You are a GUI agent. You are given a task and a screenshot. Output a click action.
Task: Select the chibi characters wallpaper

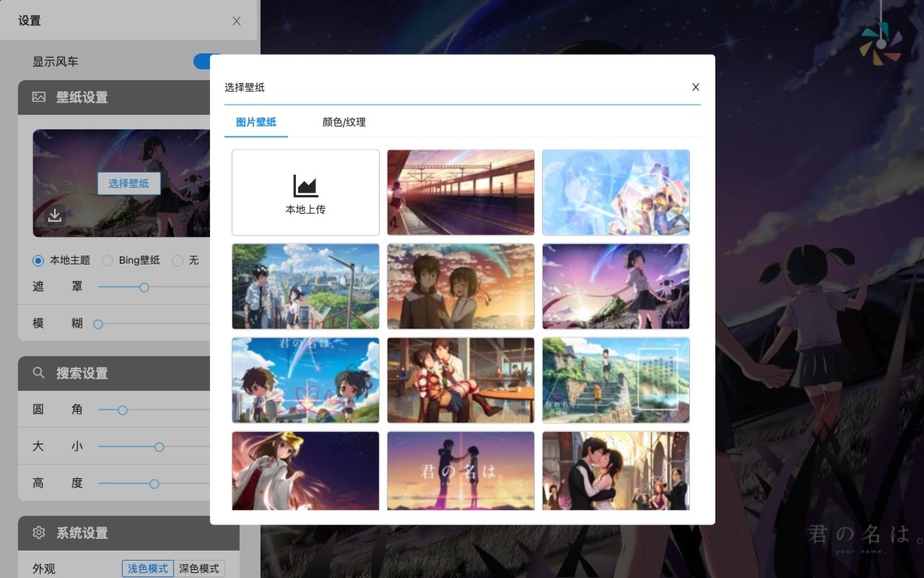(305, 380)
